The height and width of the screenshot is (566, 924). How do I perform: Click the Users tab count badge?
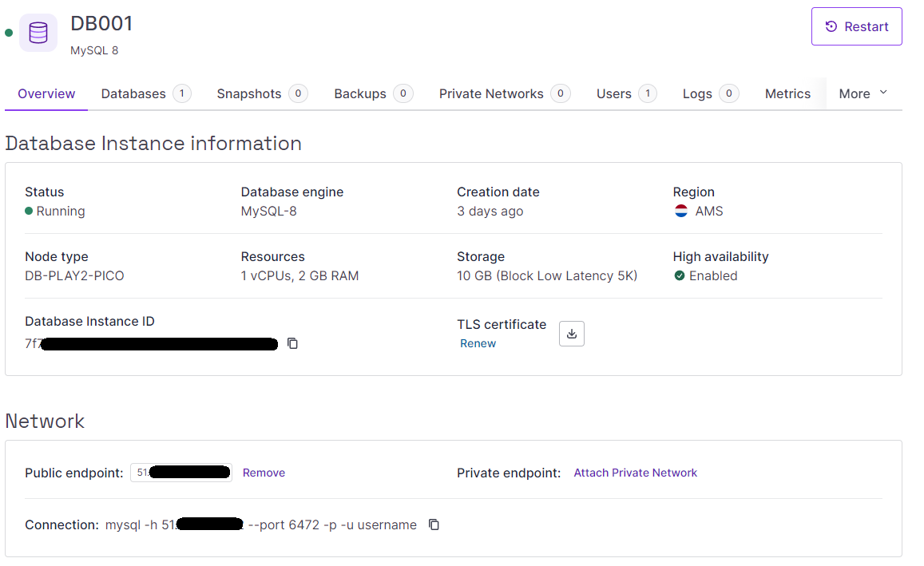[649, 93]
